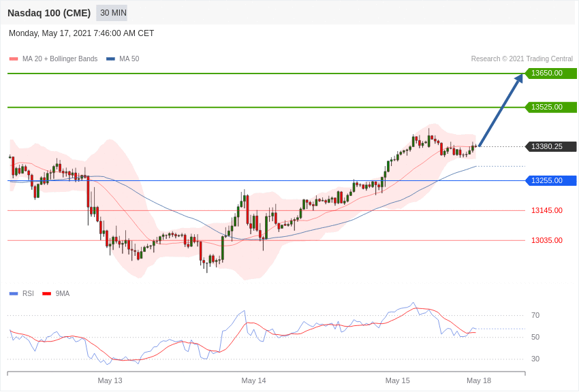Image resolution: width=579 pixels, height=392 pixels.
Task: Click the blue upward forecast arrow head
Action: [x=519, y=78]
